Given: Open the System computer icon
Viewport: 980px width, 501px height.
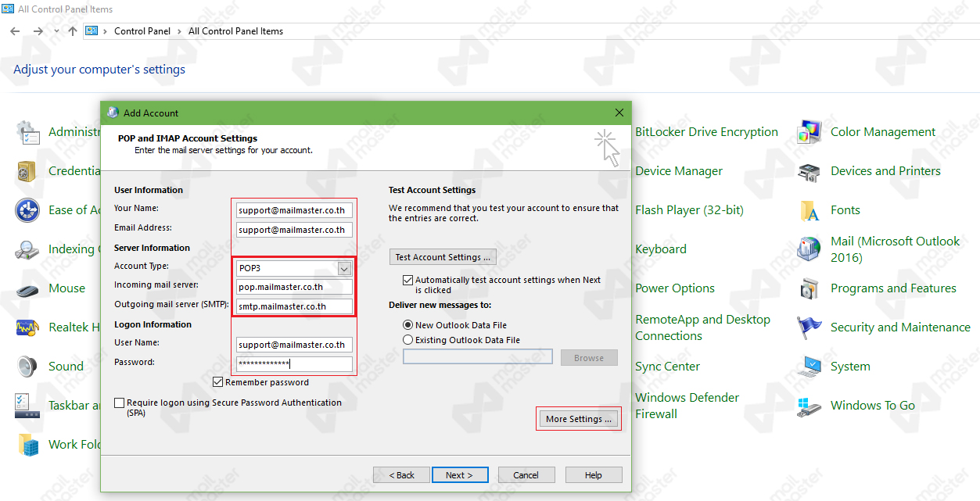Looking at the screenshot, I should pos(809,367).
